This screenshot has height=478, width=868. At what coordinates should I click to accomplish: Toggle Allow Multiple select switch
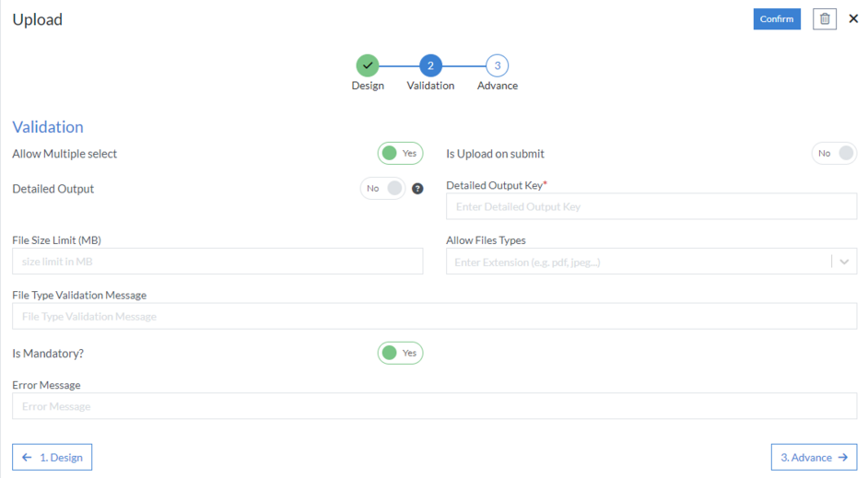tap(400, 154)
